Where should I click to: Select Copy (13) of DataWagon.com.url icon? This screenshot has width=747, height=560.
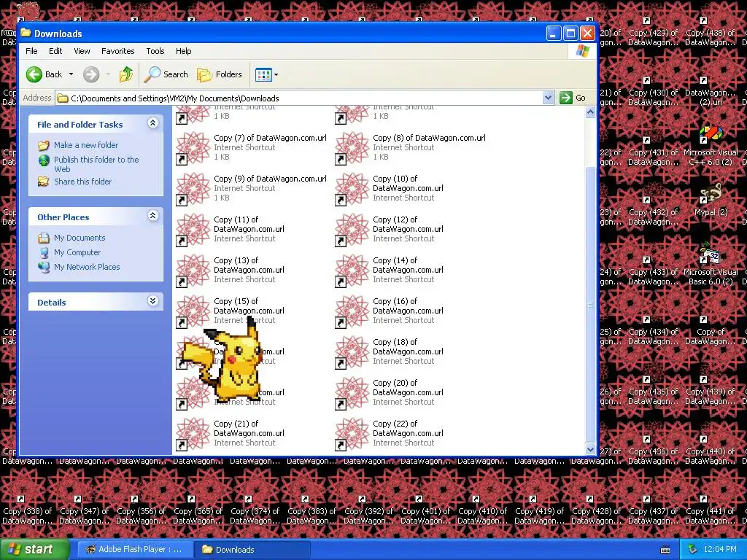coord(193,271)
